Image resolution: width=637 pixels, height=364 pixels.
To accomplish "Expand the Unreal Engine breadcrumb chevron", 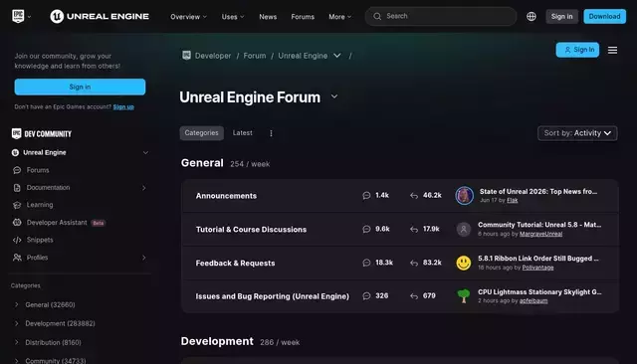I will pos(337,56).
